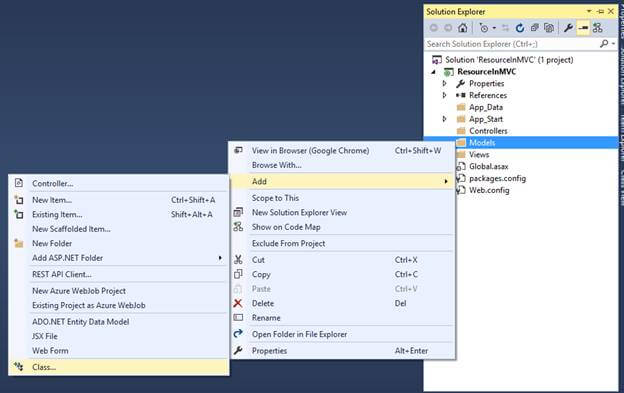
Task: Open the Add submenu
Action: (x=343, y=181)
